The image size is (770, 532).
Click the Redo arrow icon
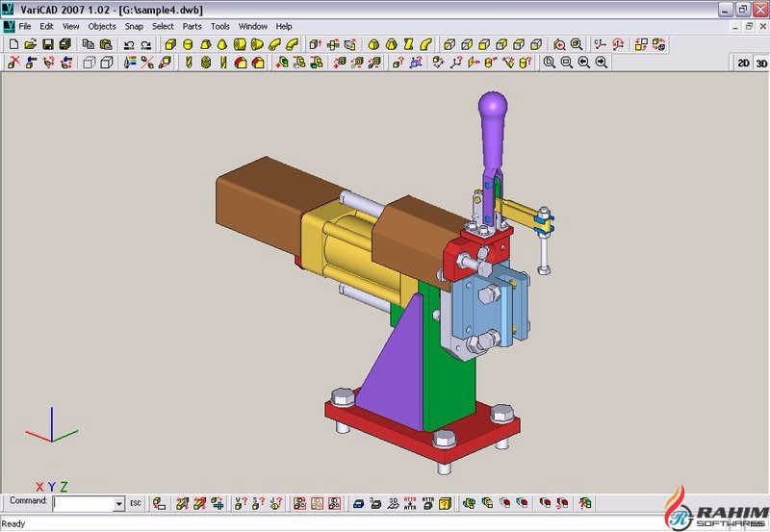145,44
